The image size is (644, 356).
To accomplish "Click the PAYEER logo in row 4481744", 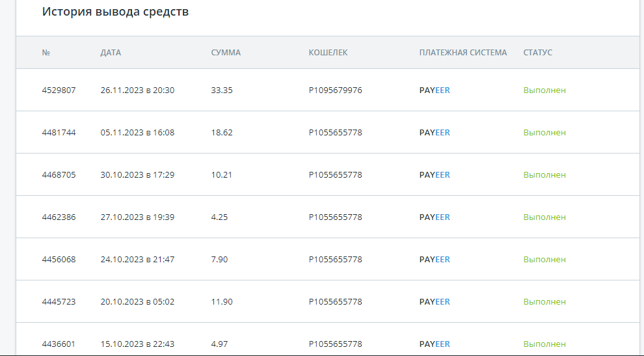I will [435, 132].
